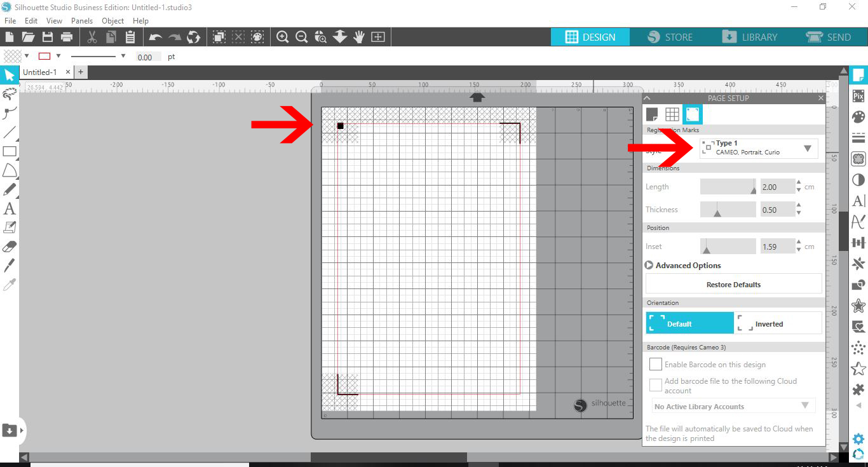Close the Untitled-1 document tab
868x467 pixels.
point(68,72)
